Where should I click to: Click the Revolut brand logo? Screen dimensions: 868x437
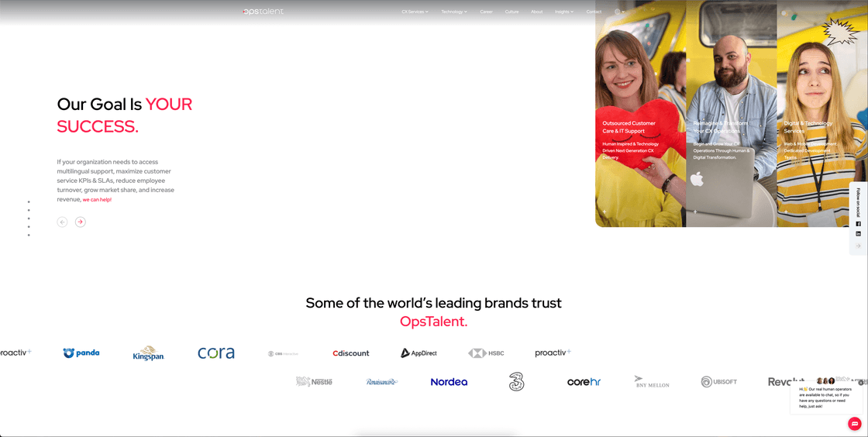[786, 382]
